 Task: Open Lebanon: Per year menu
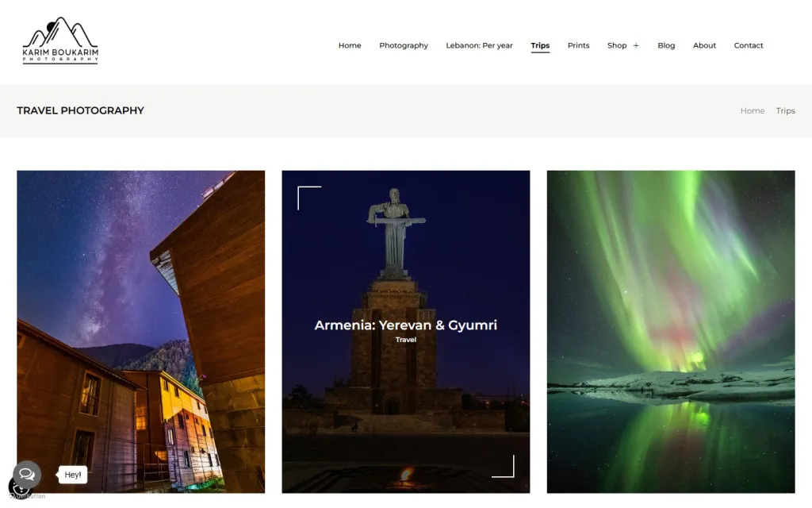coord(479,45)
